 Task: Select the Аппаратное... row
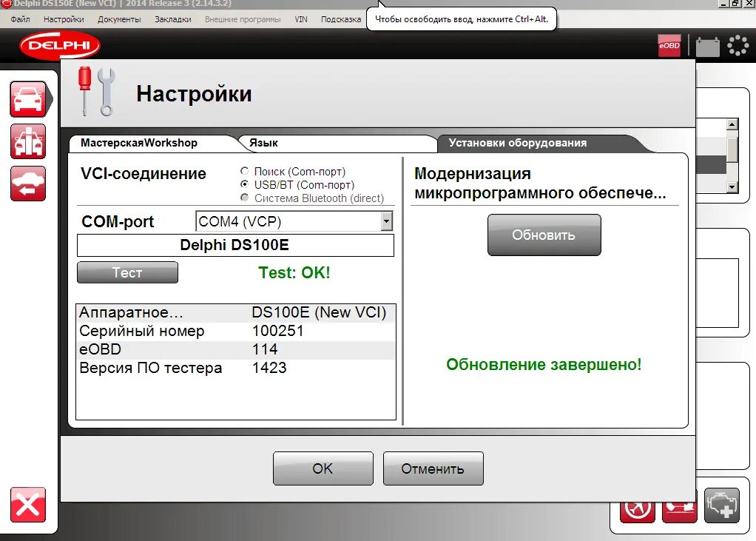coord(236,312)
